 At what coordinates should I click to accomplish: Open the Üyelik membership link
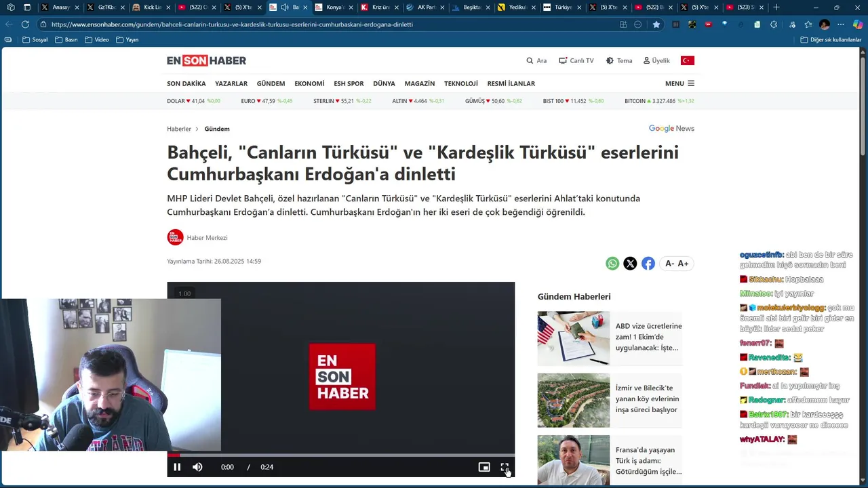656,60
